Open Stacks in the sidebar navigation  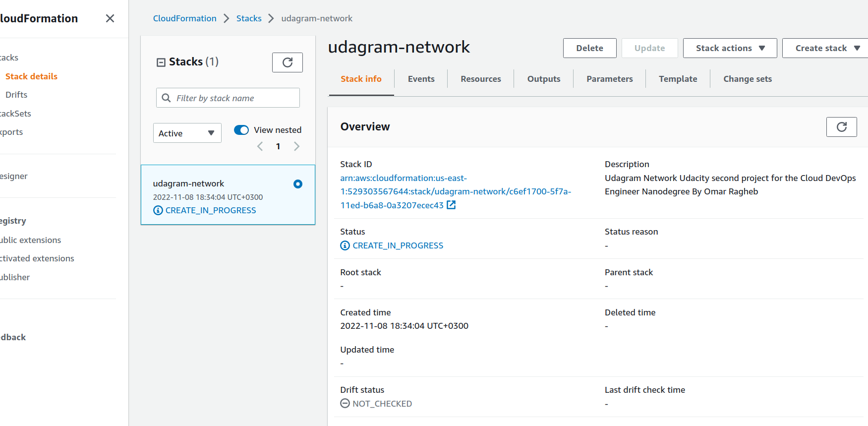(x=9, y=58)
